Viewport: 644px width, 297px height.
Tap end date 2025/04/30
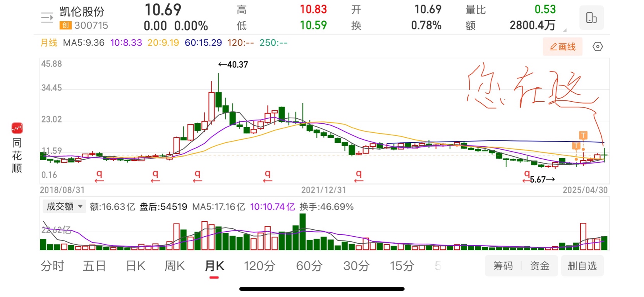pos(585,190)
